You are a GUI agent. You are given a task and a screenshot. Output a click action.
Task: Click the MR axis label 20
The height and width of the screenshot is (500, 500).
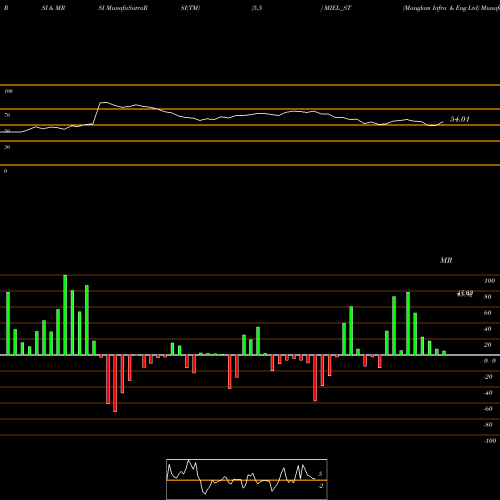pos(488,345)
